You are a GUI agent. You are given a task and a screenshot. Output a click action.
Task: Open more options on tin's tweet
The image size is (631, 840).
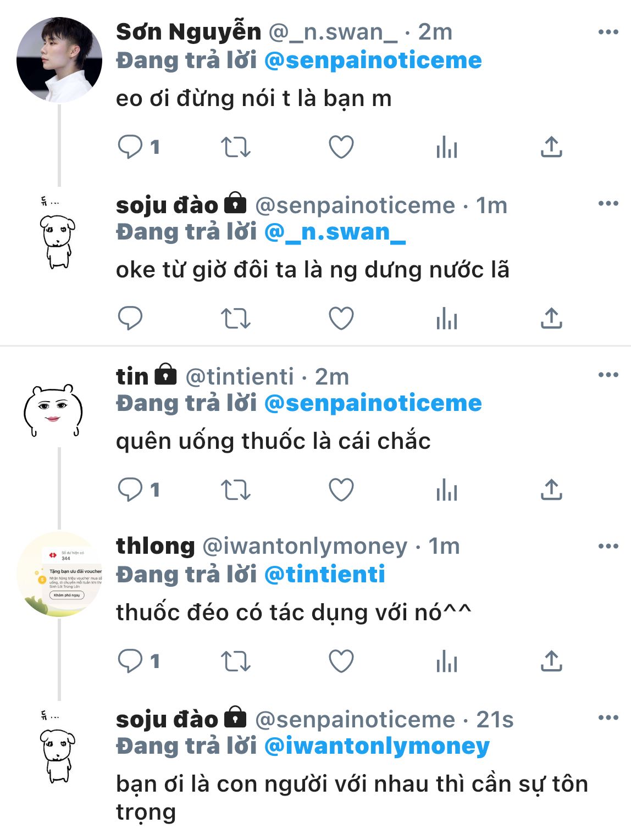[x=608, y=375]
